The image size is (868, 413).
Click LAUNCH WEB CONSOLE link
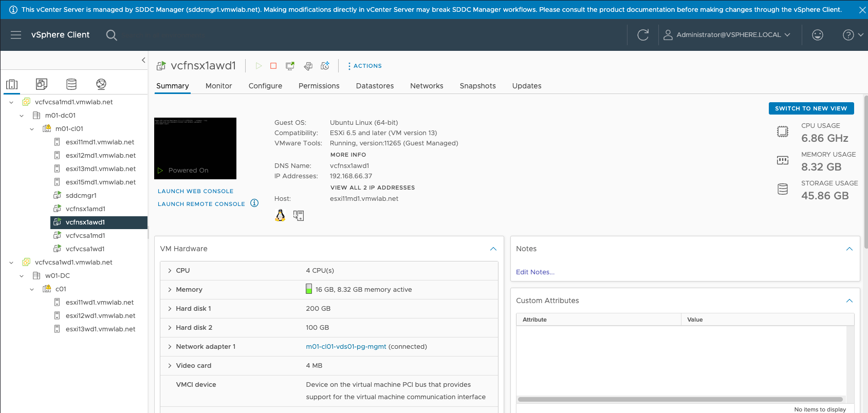195,191
